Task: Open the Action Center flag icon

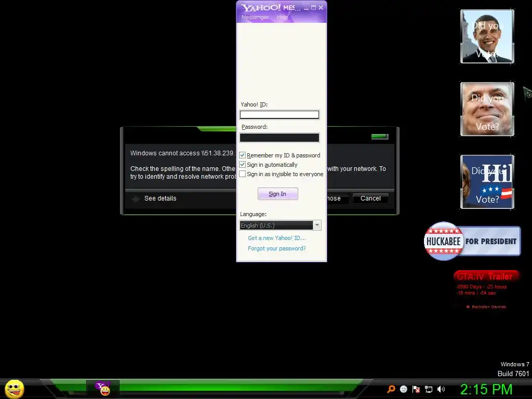Action: [x=416, y=389]
